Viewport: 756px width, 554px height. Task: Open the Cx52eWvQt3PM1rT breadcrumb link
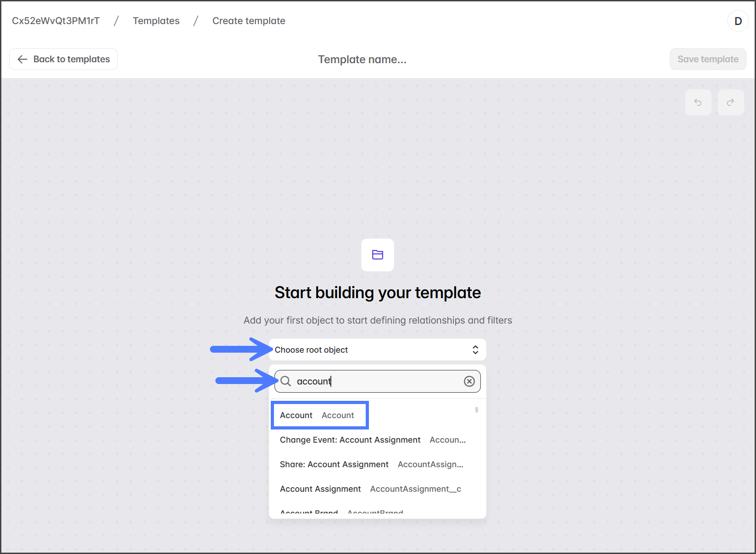(55, 21)
